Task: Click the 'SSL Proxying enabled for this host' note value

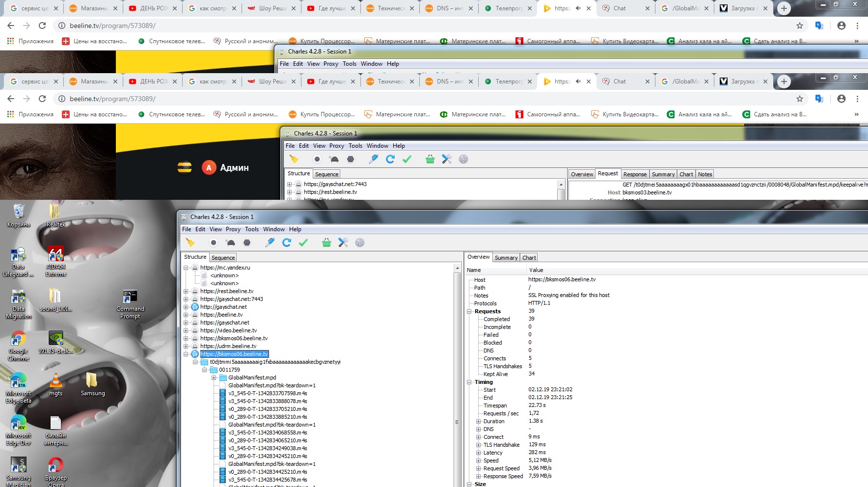Action: coord(569,296)
